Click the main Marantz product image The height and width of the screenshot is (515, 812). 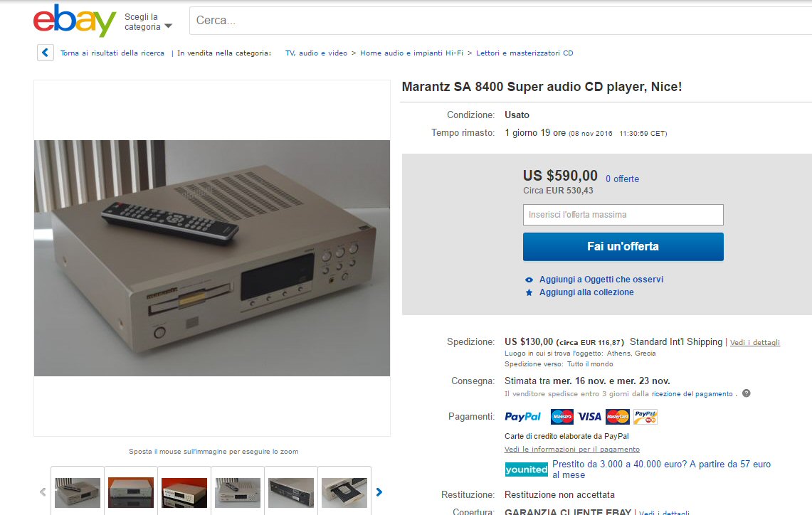click(x=212, y=257)
